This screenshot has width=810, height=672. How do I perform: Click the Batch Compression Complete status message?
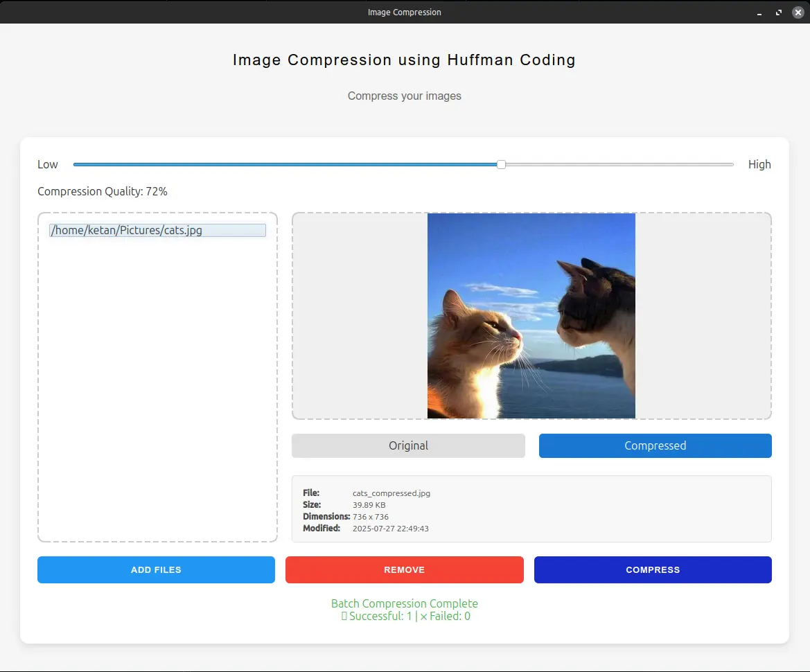[x=404, y=603]
